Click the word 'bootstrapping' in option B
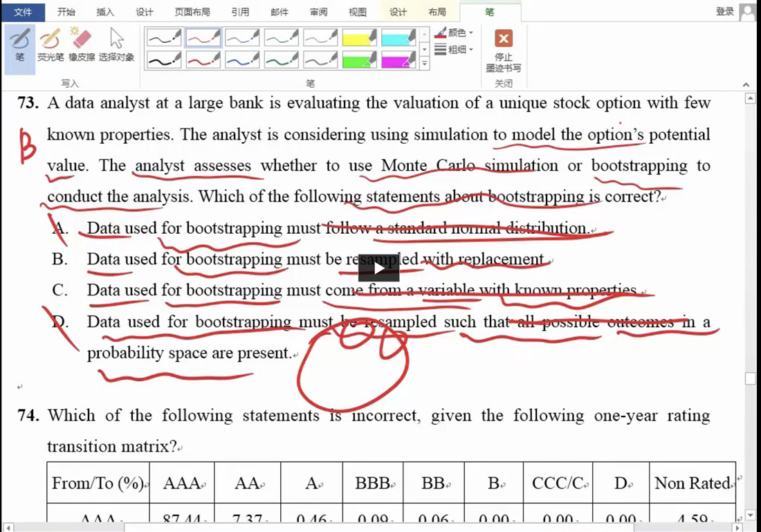Viewport: 761px width, 532px height. pos(234,259)
